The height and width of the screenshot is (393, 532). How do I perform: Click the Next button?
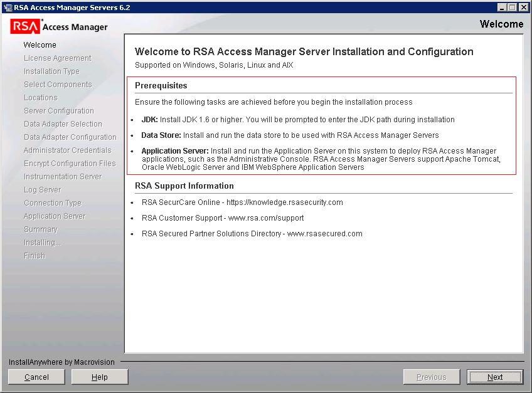point(494,377)
